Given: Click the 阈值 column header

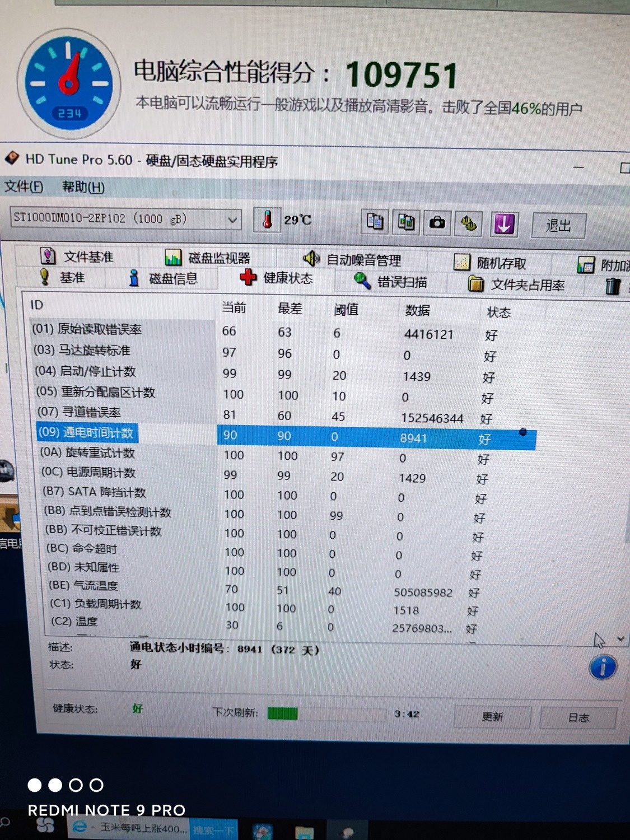Looking at the screenshot, I should (x=346, y=310).
